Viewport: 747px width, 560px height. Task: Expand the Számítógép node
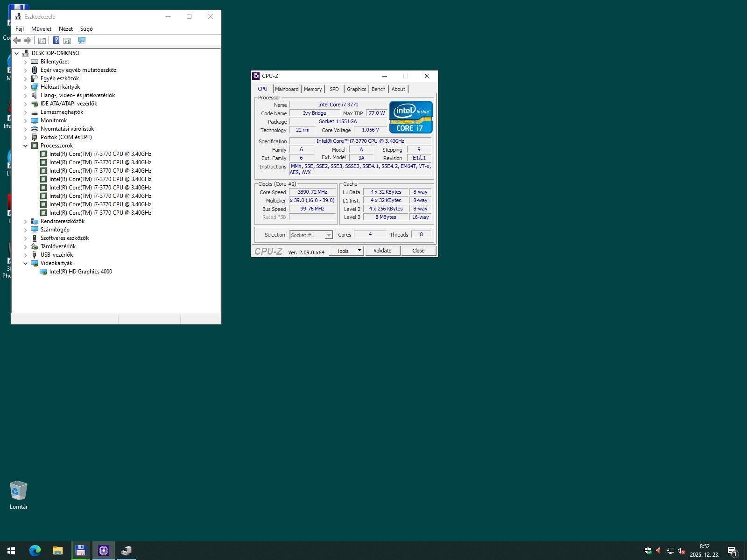tap(26, 230)
